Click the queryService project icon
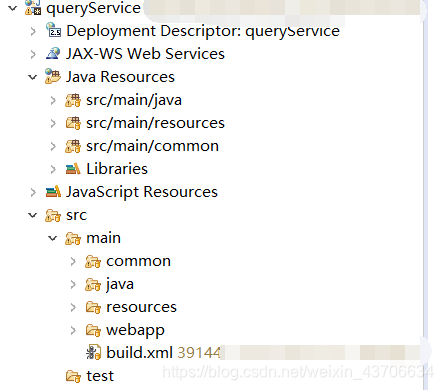 33,8
